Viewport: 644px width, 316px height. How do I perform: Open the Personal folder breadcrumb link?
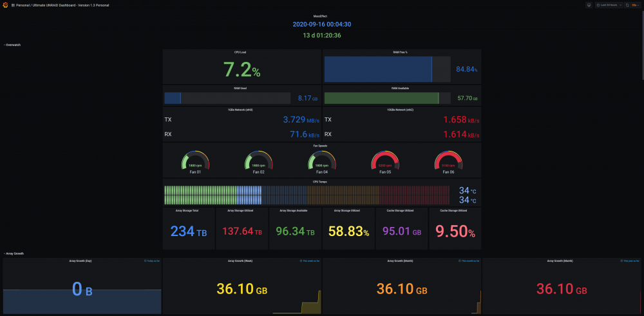coord(22,5)
